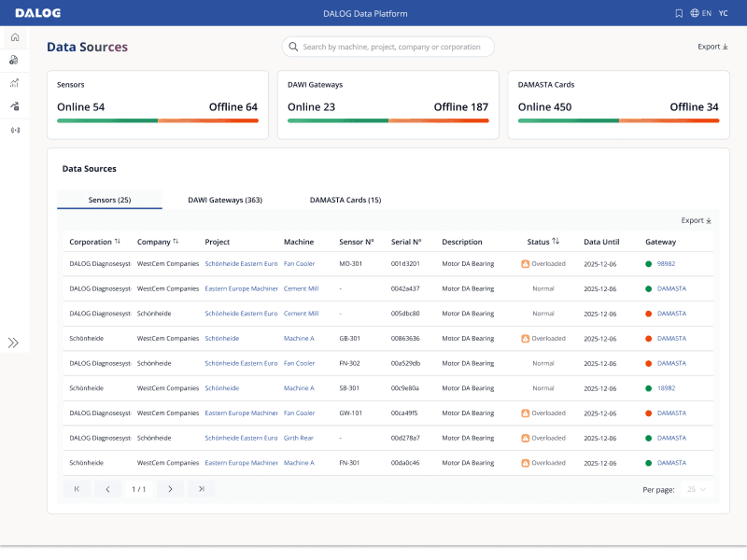The image size is (747, 560).
Task: Go to the last page of results
Action: click(x=202, y=489)
